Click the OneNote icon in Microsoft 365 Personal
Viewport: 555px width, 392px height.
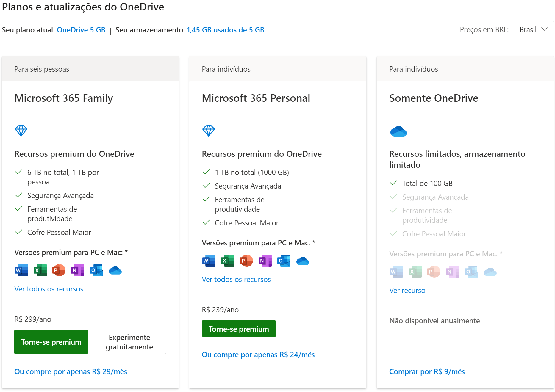(x=265, y=261)
